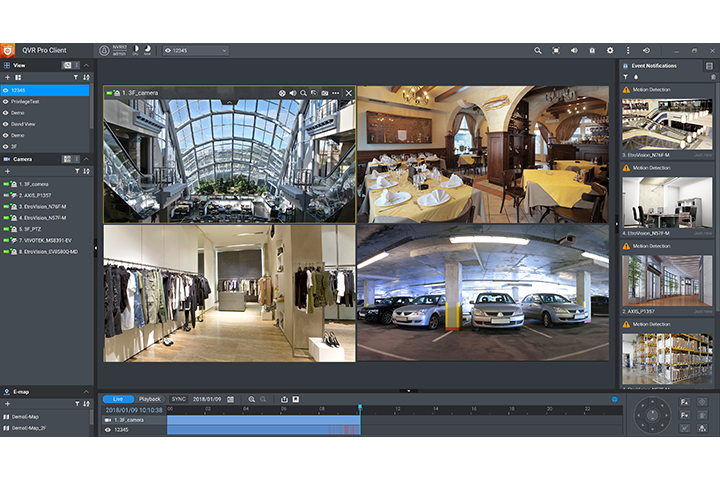The image size is (720, 480).
Task: Open the 12345 view dropdown
Action: click(x=195, y=50)
